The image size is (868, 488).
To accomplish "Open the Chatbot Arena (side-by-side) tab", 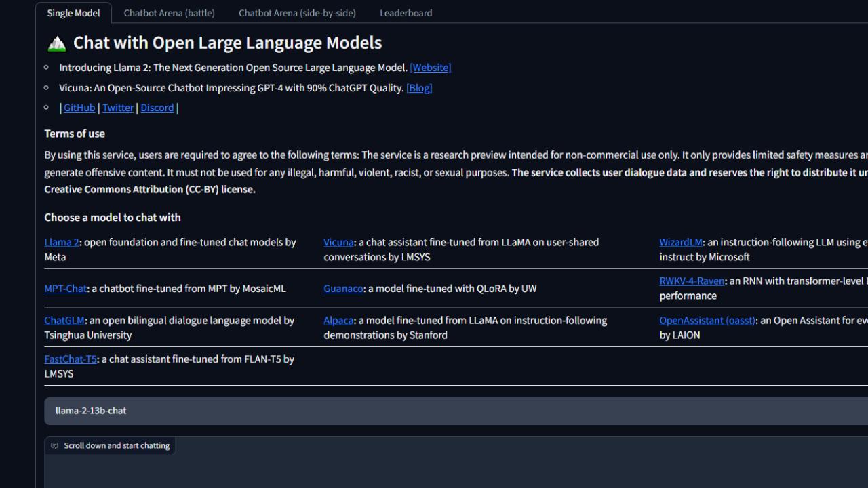I will (x=297, y=13).
